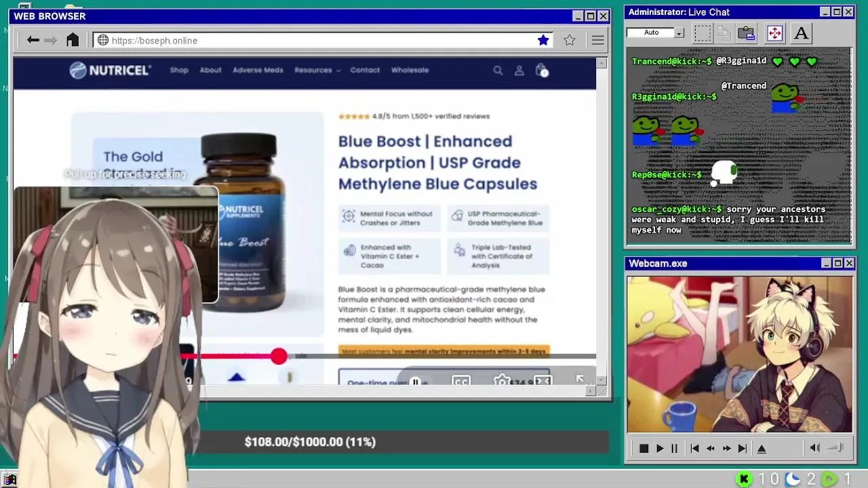The height and width of the screenshot is (488, 868).
Task: Expand the Resources dropdown menu
Action: (x=317, y=70)
